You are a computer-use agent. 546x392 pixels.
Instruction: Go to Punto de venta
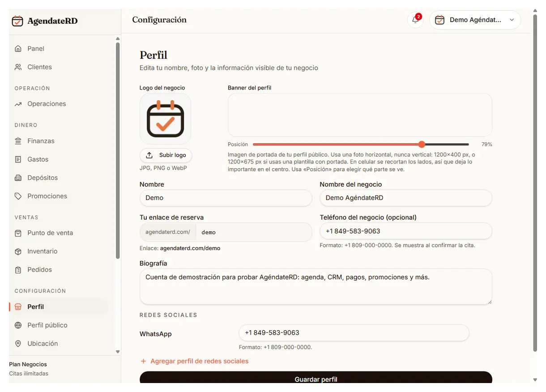[59, 233]
